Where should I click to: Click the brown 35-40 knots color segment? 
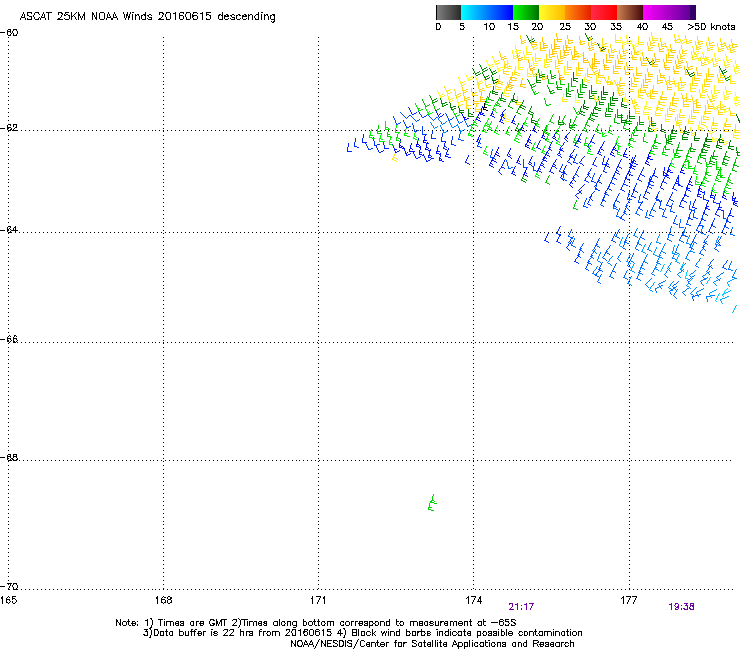pyautogui.click(x=630, y=12)
